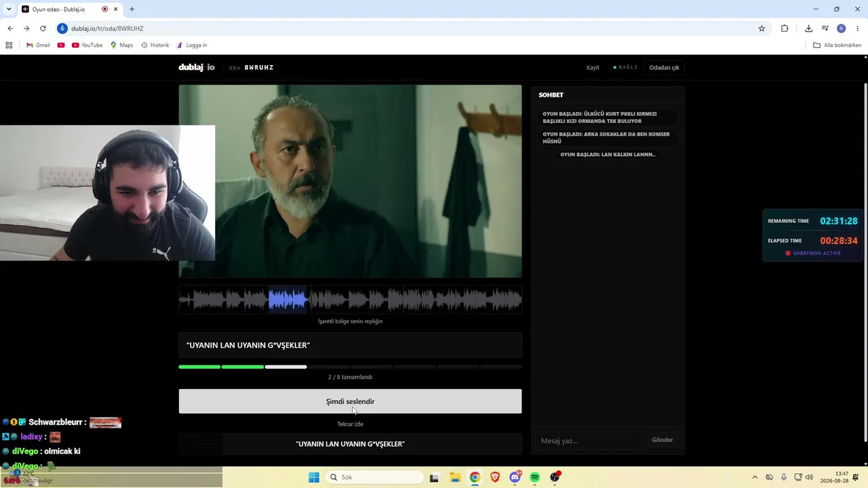Click the streamer webcam overlay
Screen dimensions: 868x488
[107, 193]
